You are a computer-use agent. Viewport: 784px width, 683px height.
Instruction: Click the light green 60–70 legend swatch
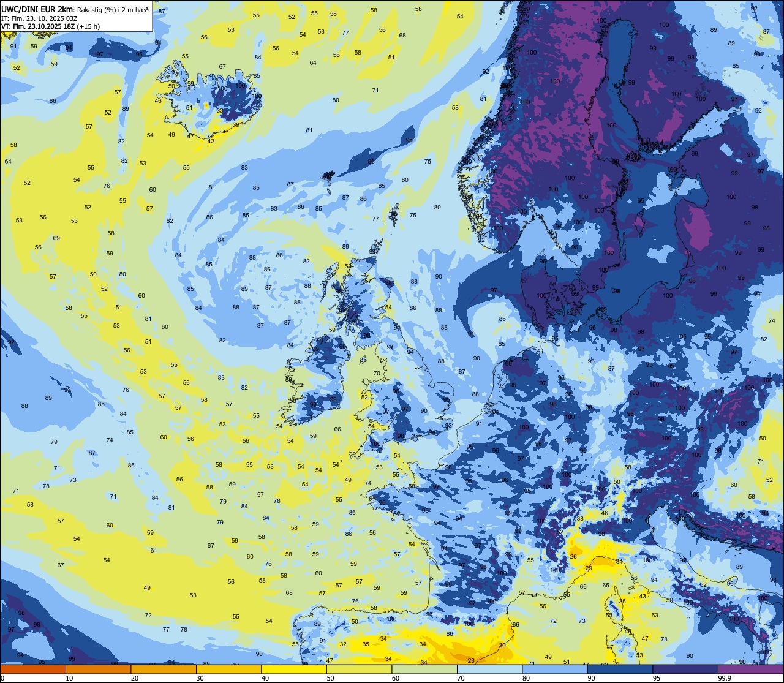click(424, 670)
